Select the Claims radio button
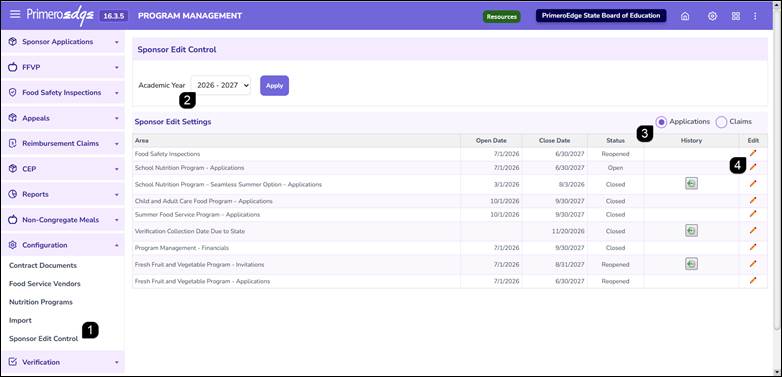 pos(721,122)
